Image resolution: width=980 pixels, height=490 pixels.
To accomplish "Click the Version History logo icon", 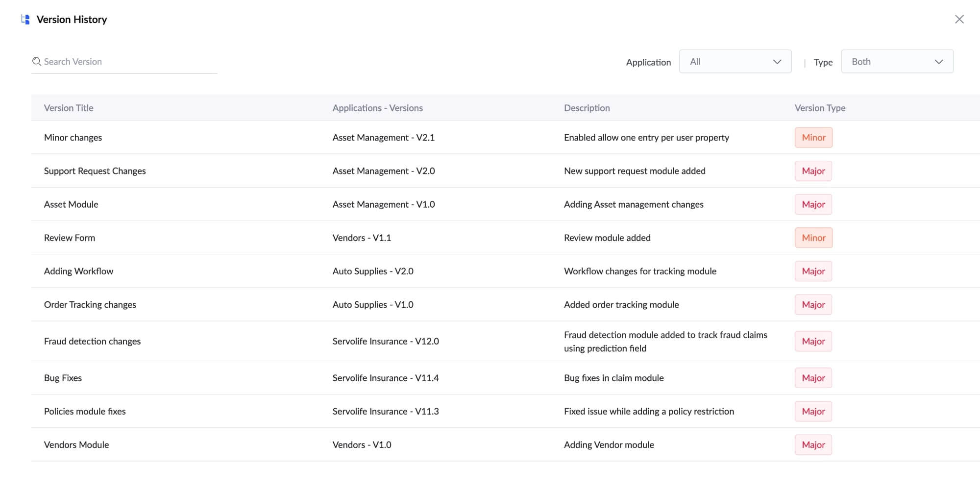I will 25,20.
